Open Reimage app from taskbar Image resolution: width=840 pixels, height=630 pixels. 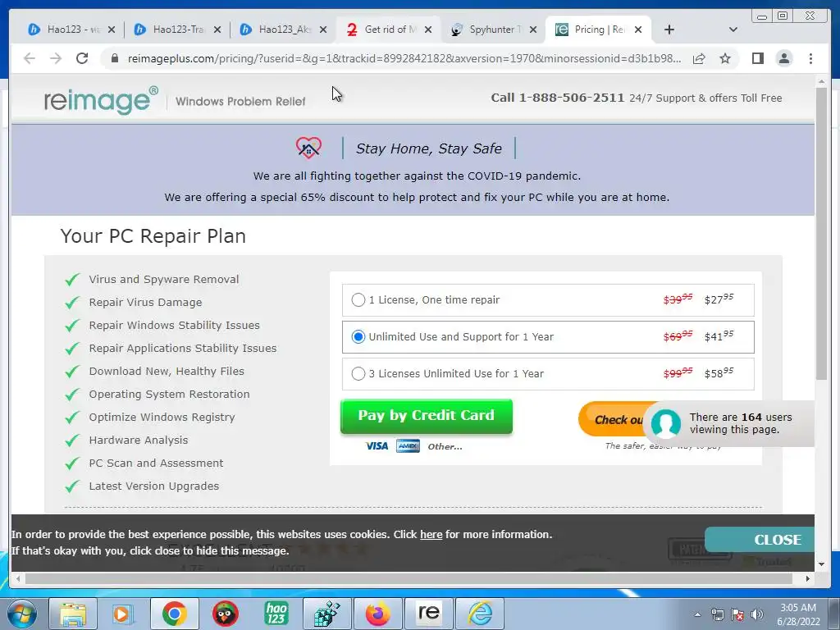pyautogui.click(x=429, y=614)
